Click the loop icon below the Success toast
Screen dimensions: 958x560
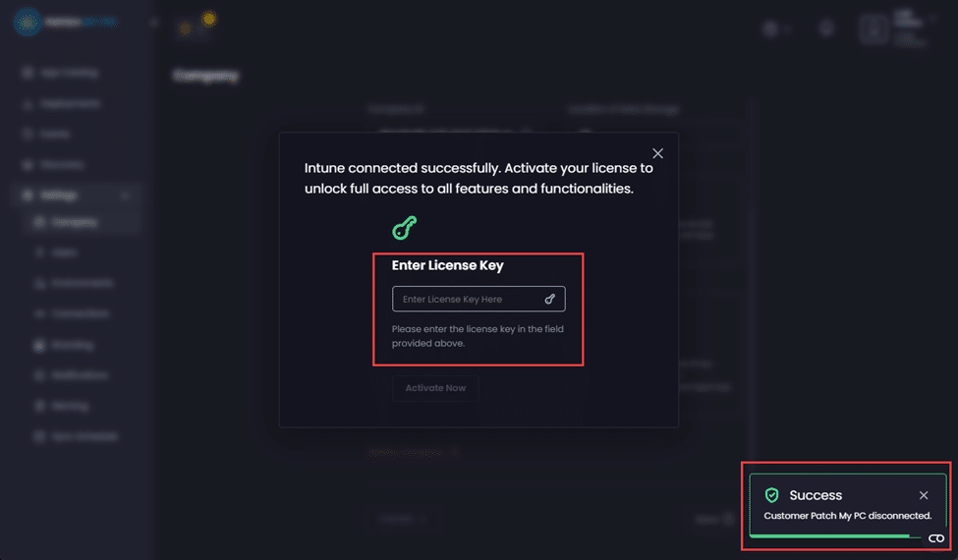(935, 538)
